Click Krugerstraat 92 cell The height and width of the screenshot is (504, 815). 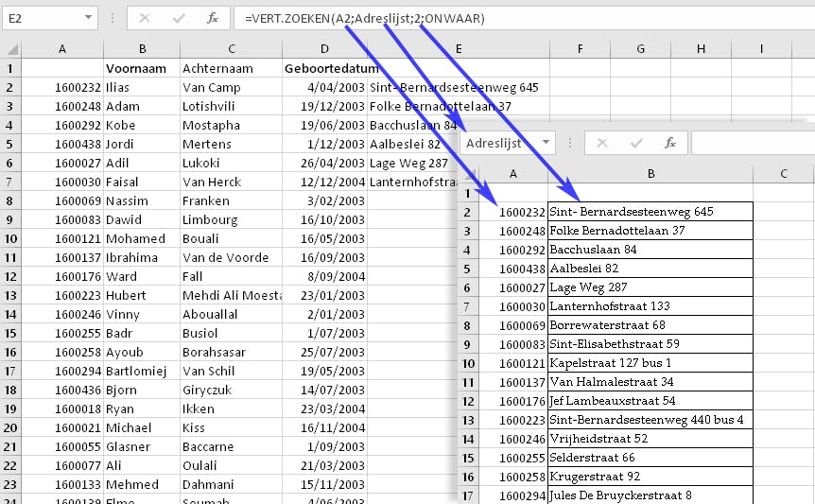click(x=650, y=477)
